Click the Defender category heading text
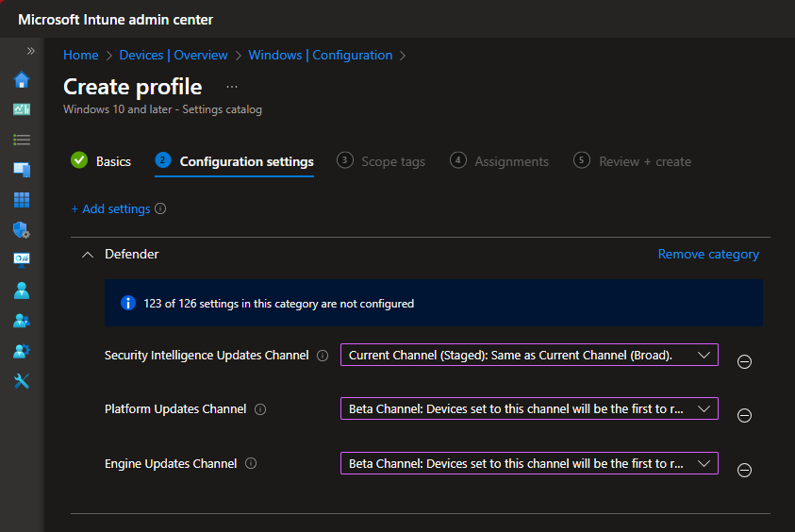 [132, 254]
